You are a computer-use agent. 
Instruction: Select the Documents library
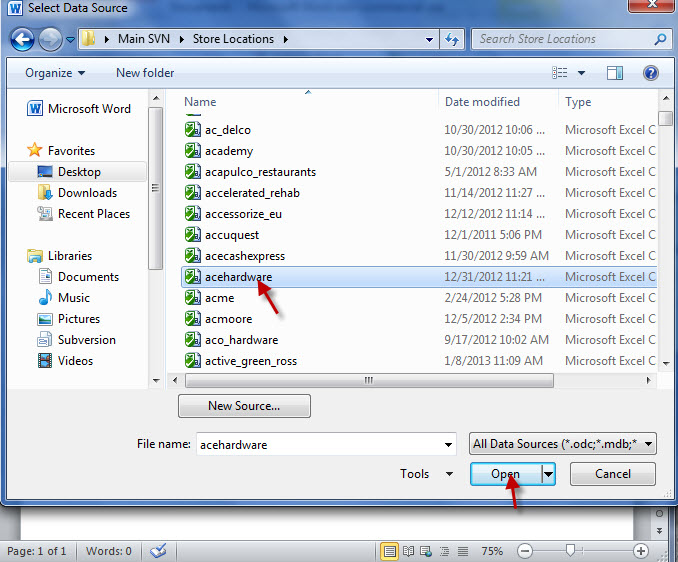[78, 277]
